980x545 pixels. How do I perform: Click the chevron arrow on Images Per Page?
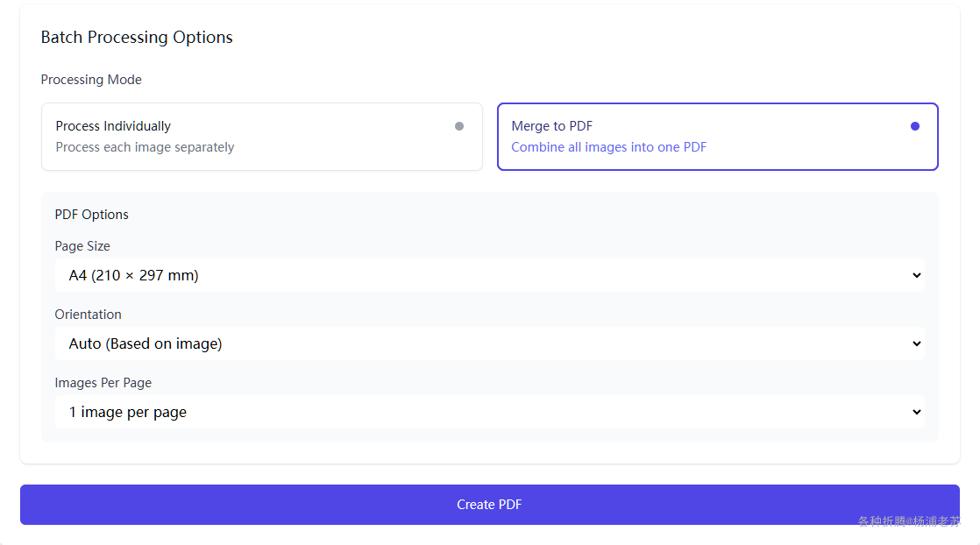[x=916, y=412]
